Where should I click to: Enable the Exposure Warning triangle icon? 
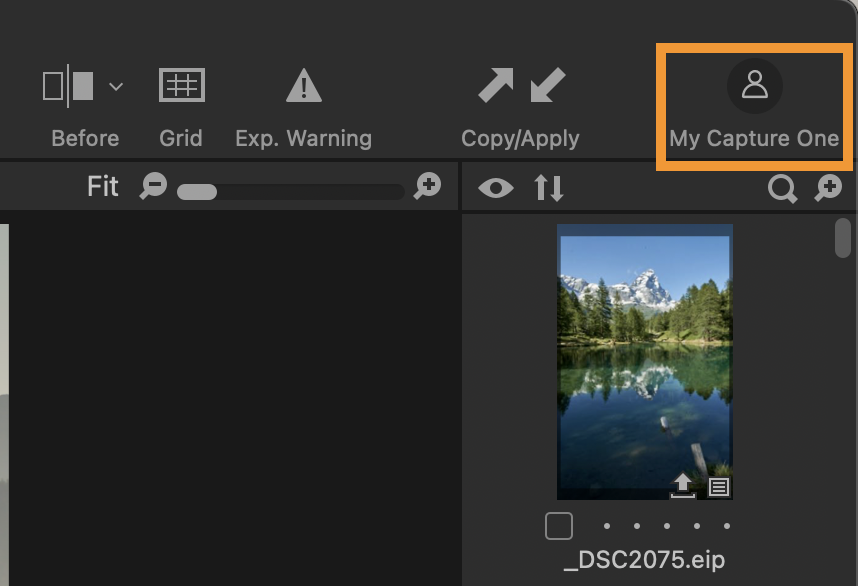[304, 85]
